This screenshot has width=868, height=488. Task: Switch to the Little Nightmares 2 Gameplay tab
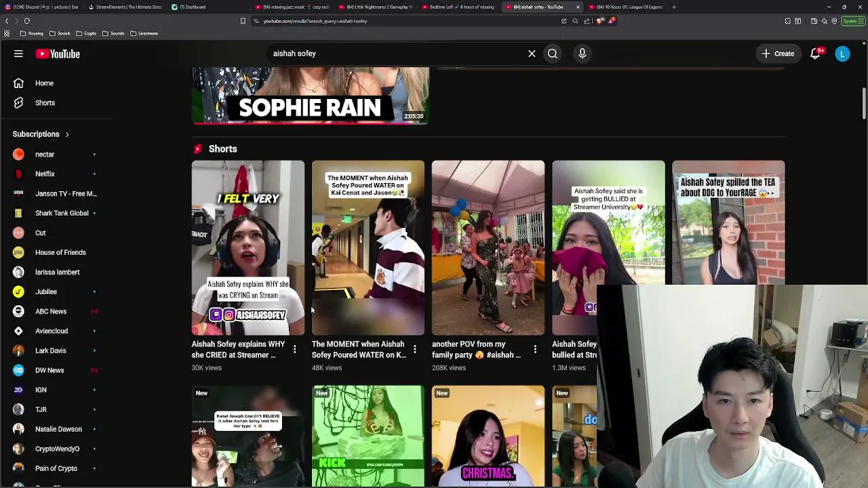(376, 7)
